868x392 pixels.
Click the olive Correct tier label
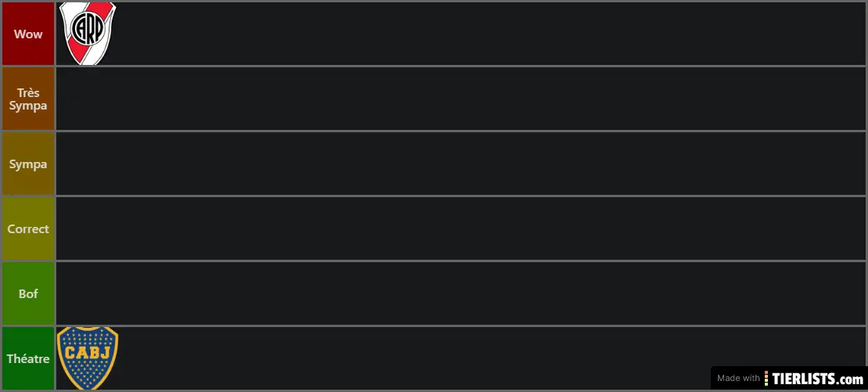point(28,229)
